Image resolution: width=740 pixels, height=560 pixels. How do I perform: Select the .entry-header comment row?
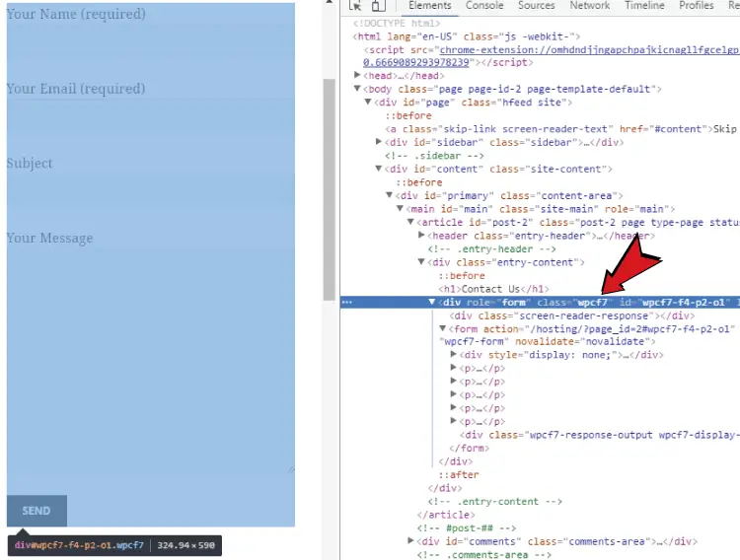click(491, 248)
